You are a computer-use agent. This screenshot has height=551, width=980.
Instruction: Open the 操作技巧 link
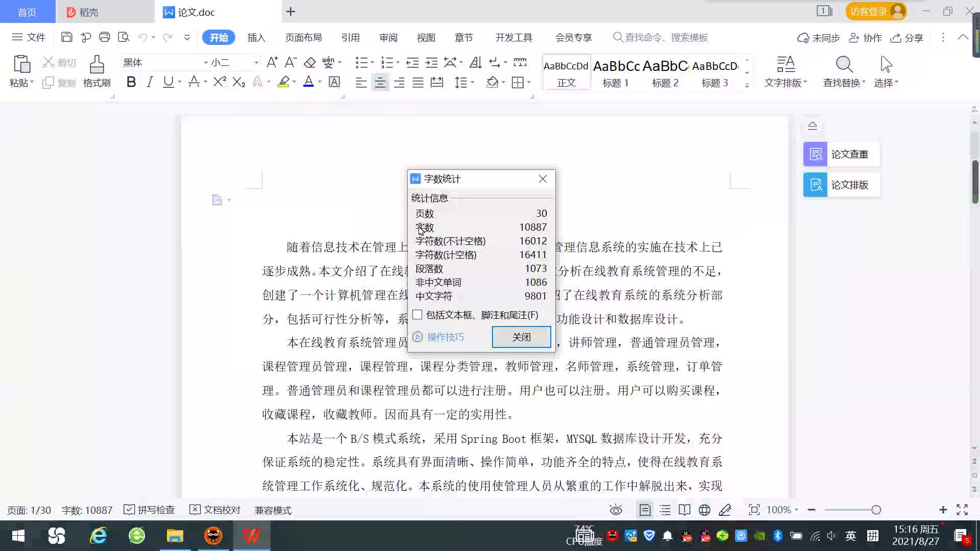[x=445, y=337]
